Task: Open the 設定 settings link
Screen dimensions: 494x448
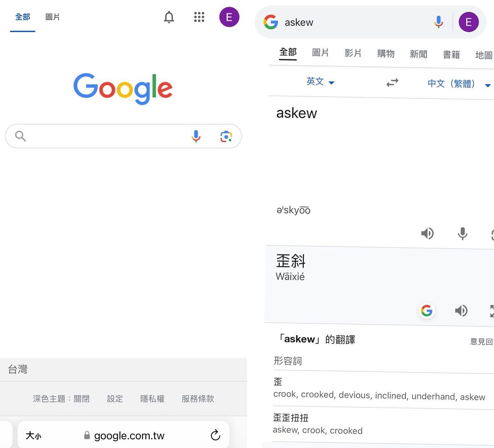Action: tap(115, 399)
